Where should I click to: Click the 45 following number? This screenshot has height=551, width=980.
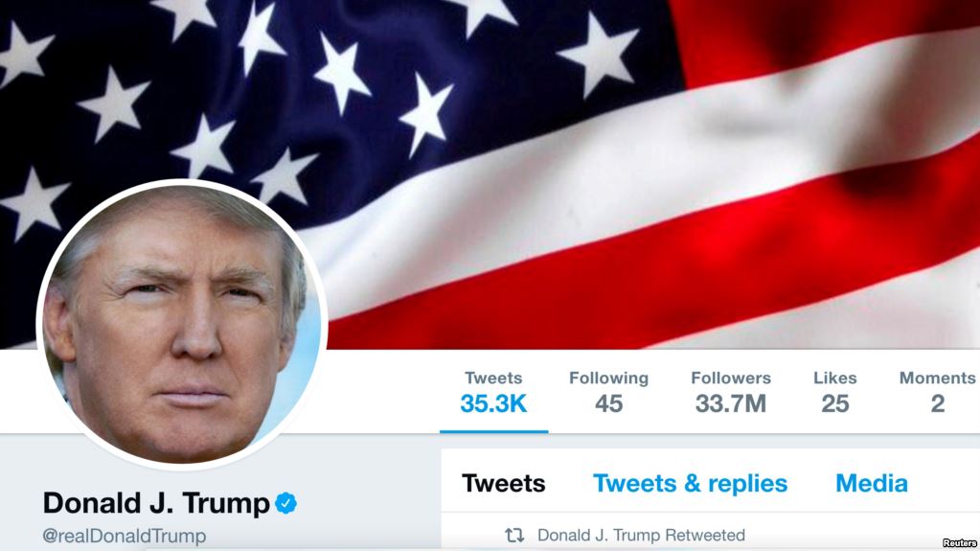(608, 404)
